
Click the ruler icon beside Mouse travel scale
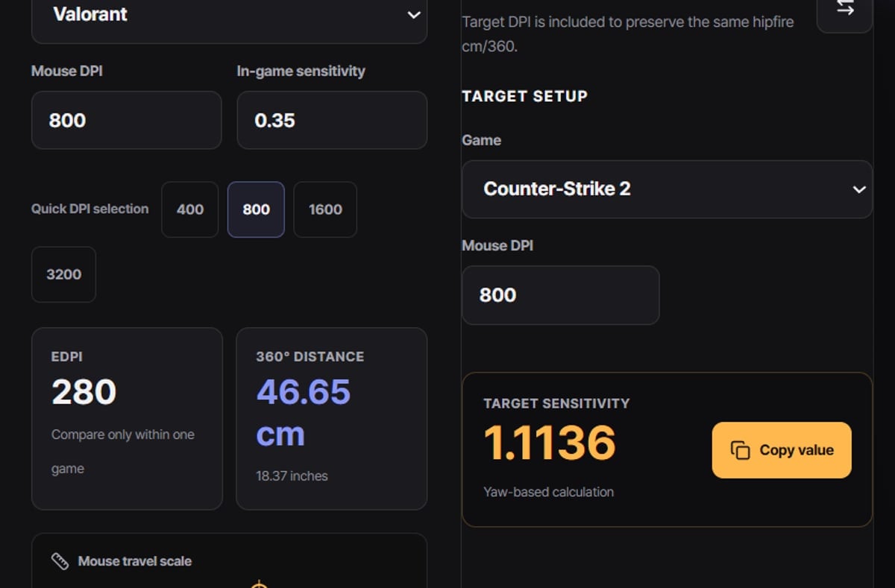pos(60,561)
